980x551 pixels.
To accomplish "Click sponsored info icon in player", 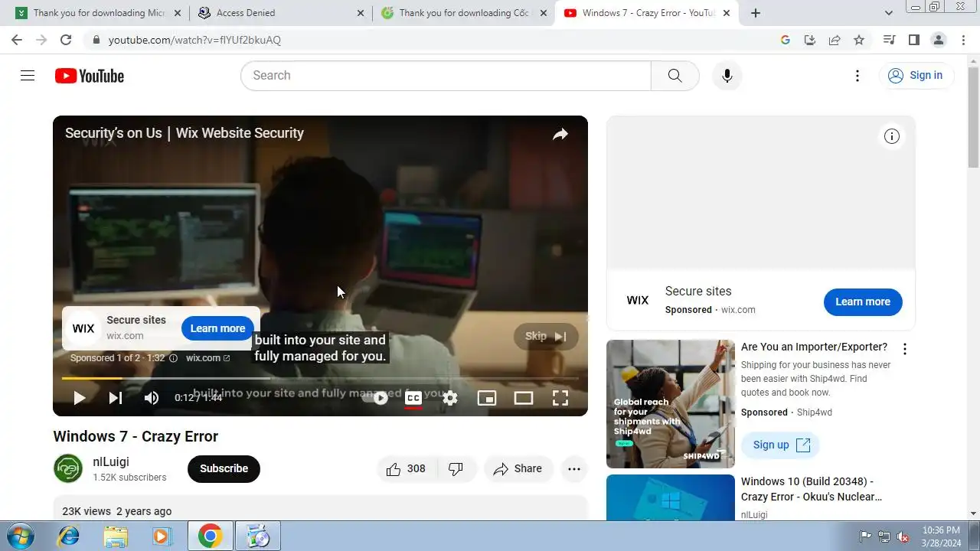I will pos(173,357).
